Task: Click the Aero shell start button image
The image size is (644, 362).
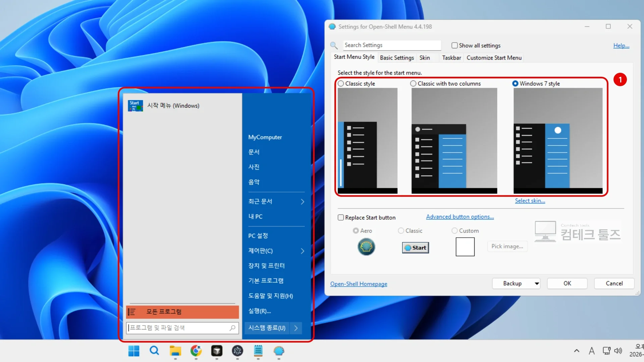Action: (x=366, y=247)
